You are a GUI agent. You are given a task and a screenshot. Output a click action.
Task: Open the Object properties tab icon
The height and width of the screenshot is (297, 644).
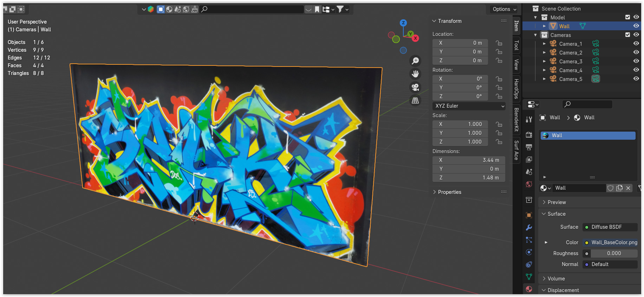(529, 215)
